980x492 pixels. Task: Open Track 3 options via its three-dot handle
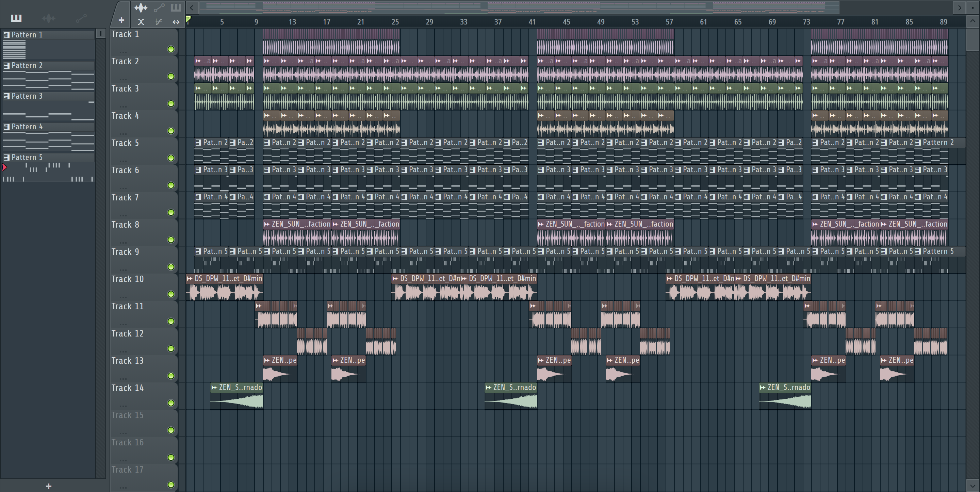tap(123, 106)
